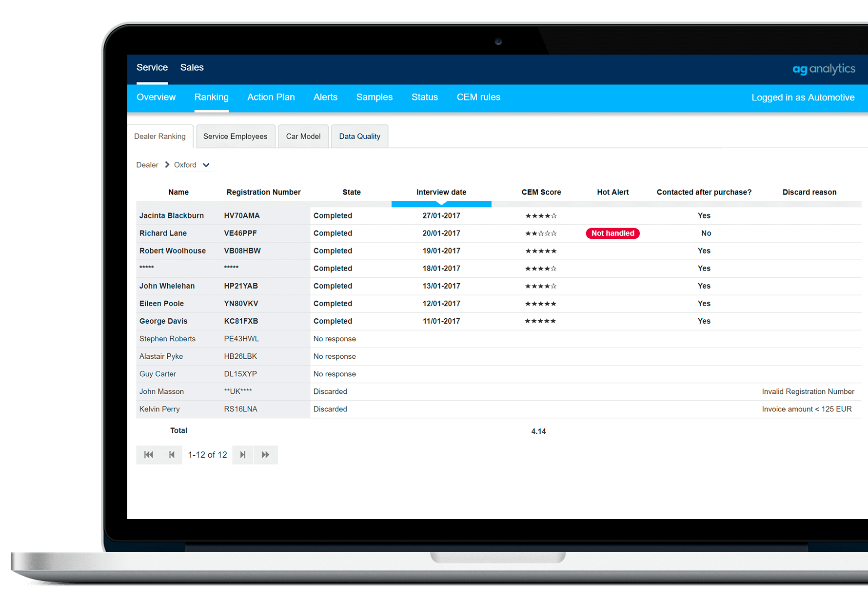Select Kelvin Perry name cell

159,409
